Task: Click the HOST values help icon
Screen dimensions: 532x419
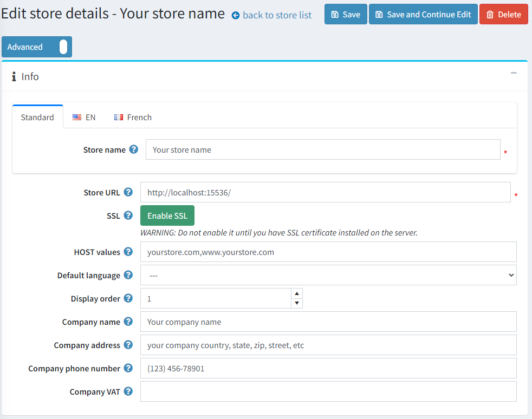Action: pos(128,252)
